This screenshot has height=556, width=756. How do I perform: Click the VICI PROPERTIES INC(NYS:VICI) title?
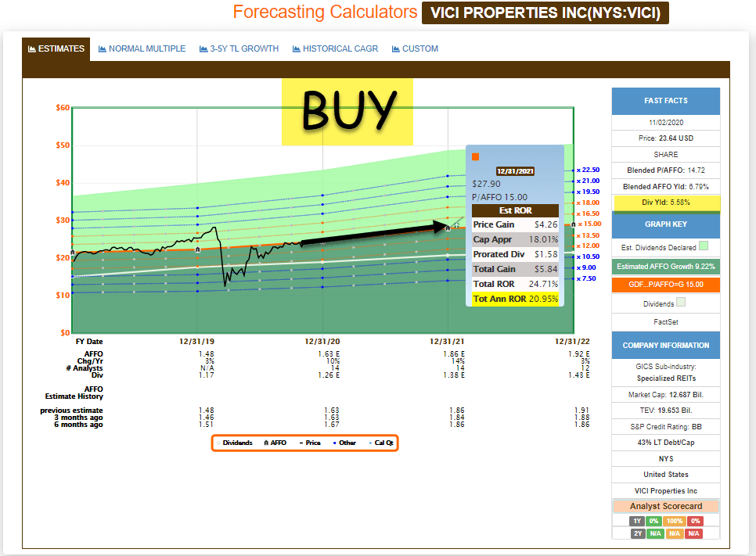tap(545, 13)
